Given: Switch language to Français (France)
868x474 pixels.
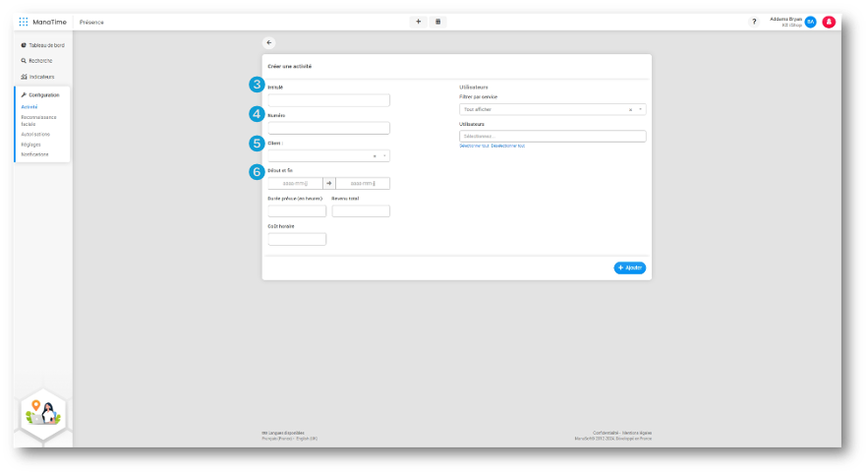Looking at the screenshot, I should (x=277, y=439).
